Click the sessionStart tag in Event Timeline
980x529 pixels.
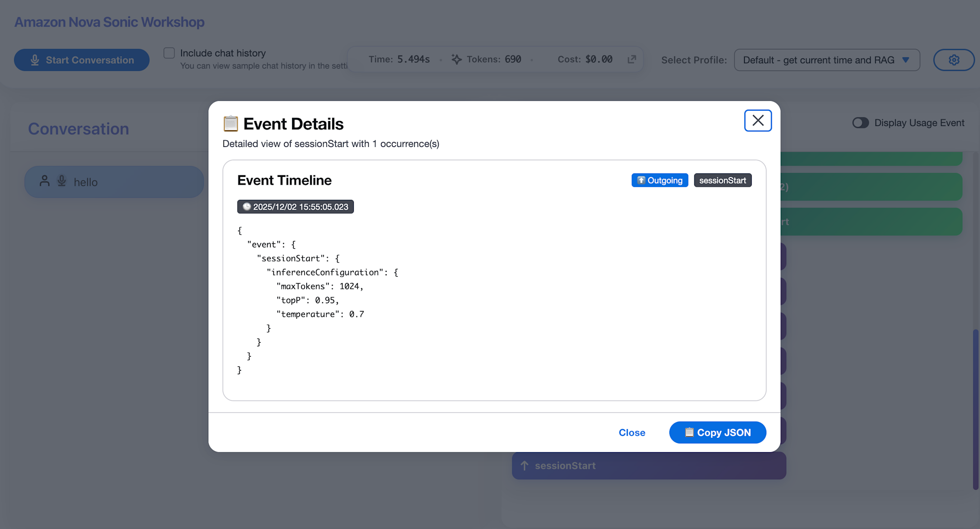click(x=722, y=180)
